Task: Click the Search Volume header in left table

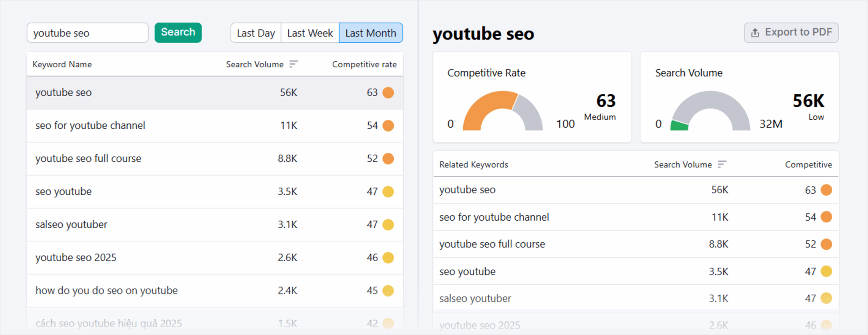Action: [255, 64]
